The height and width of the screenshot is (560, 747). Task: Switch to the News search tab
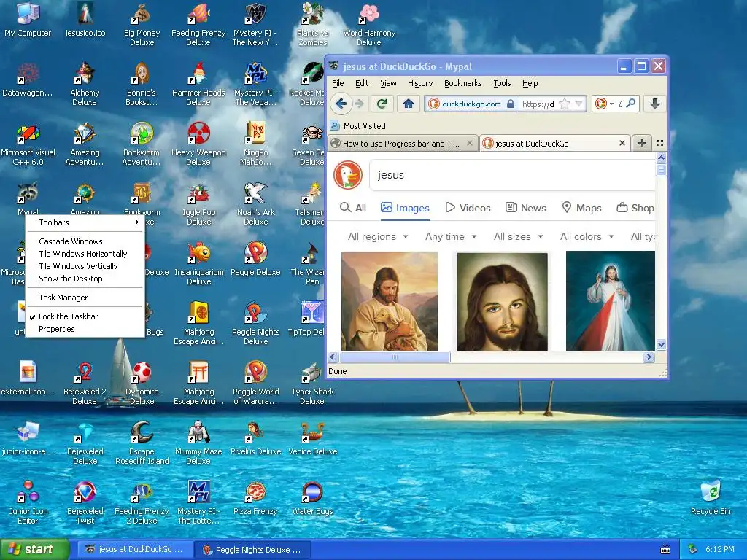(526, 208)
